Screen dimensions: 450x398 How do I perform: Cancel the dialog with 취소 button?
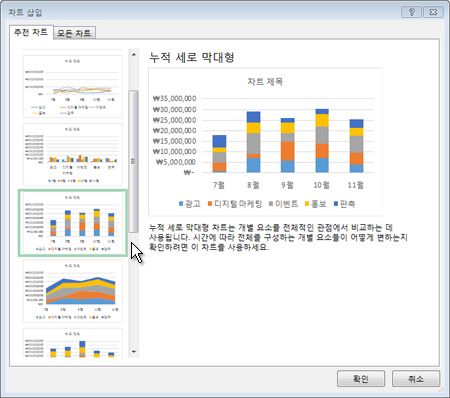[416, 379]
